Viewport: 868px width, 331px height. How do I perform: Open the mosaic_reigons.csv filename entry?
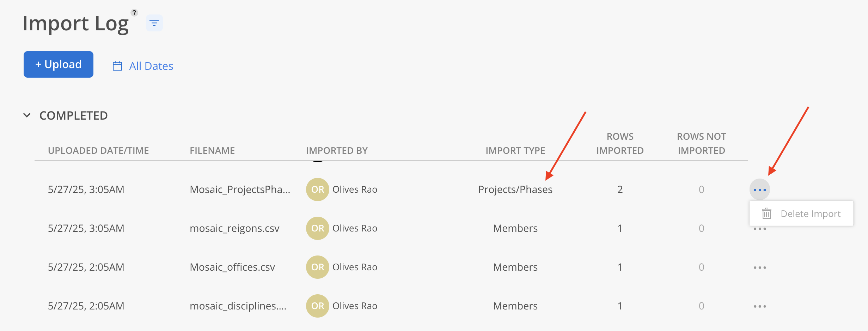[234, 228]
